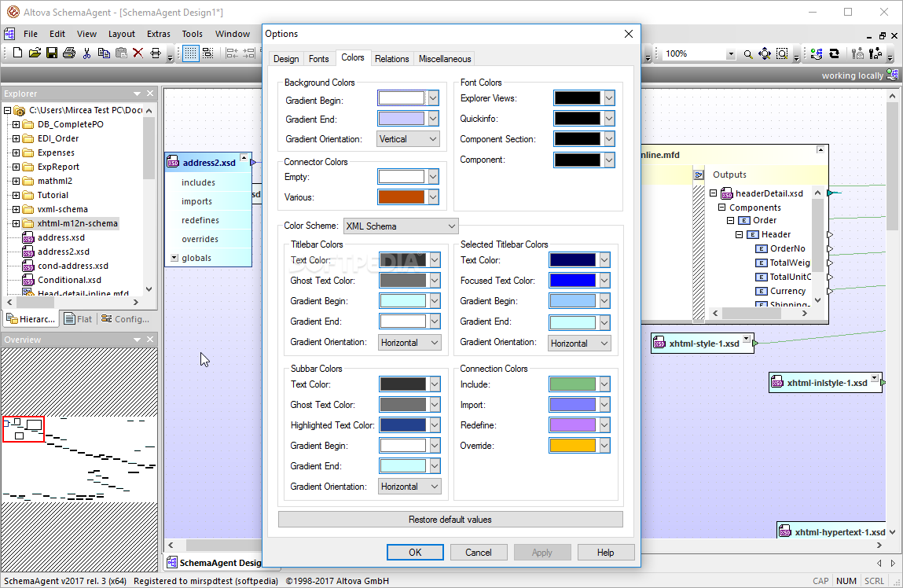Click the zoom magnifier icon

point(747,54)
